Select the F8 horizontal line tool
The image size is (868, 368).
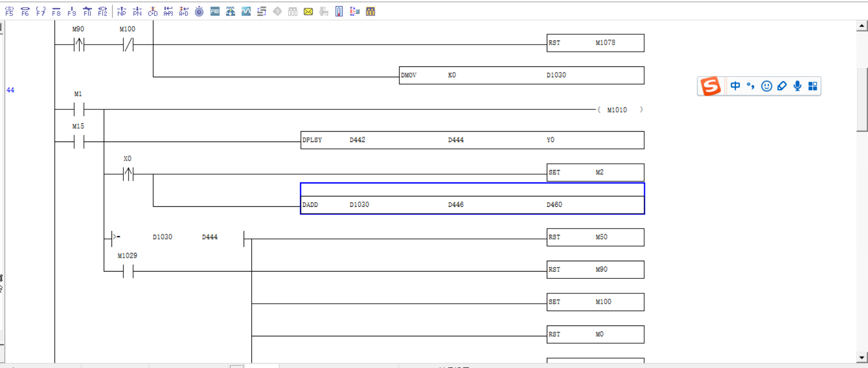[x=56, y=11]
